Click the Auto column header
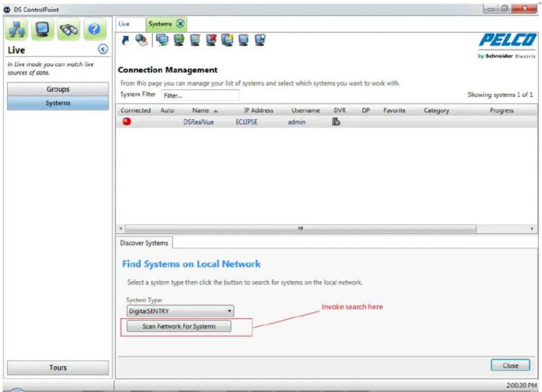This screenshot has height=392, width=542. click(x=167, y=110)
